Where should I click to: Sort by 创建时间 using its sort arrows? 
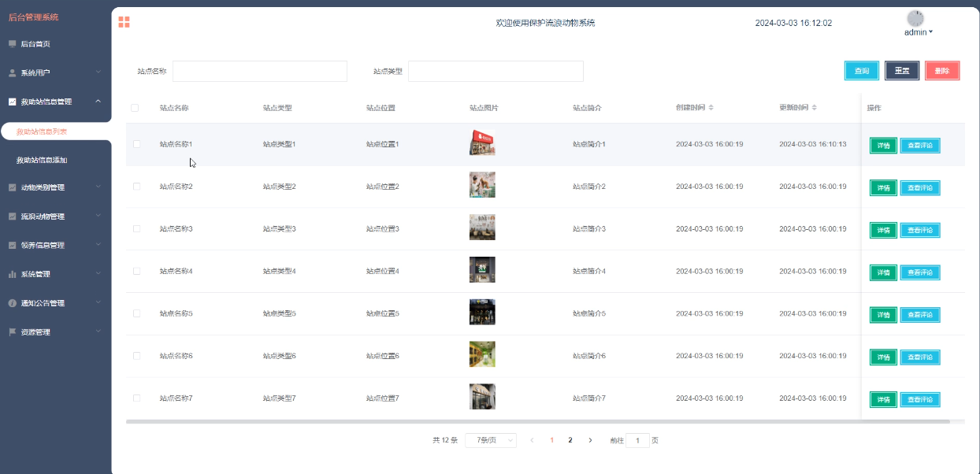(711, 107)
